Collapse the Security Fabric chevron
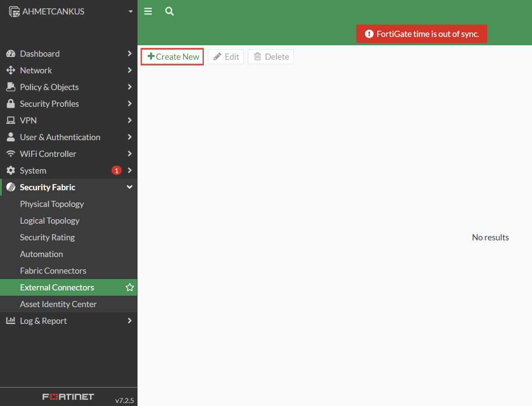Screen dimensions: 532x406 130,187
